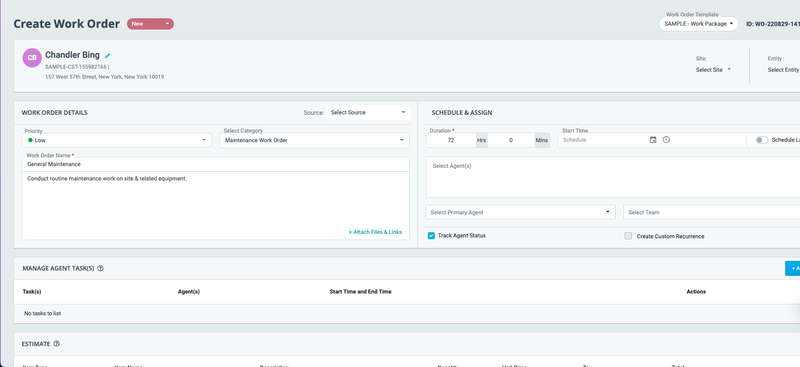Click the No tasks to list row
The width and height of the screenshot is (800, 367).
tap(407, 313)
